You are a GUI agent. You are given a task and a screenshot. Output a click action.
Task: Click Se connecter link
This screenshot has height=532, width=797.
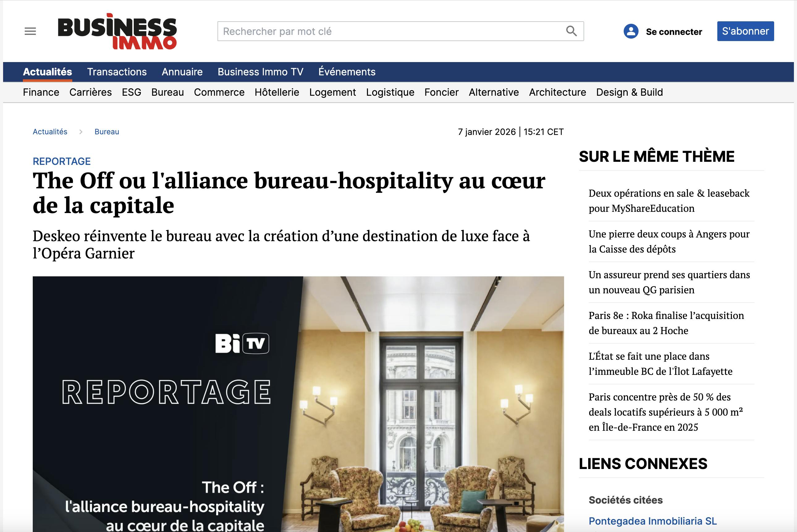coord(674,31)
